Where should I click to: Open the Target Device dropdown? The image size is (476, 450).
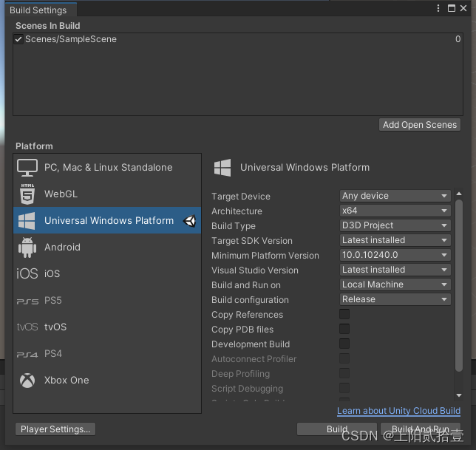click(395, 196)
